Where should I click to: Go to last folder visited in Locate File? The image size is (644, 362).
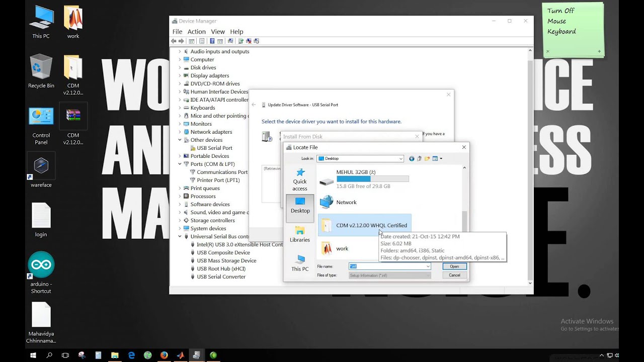click(412, 159)
